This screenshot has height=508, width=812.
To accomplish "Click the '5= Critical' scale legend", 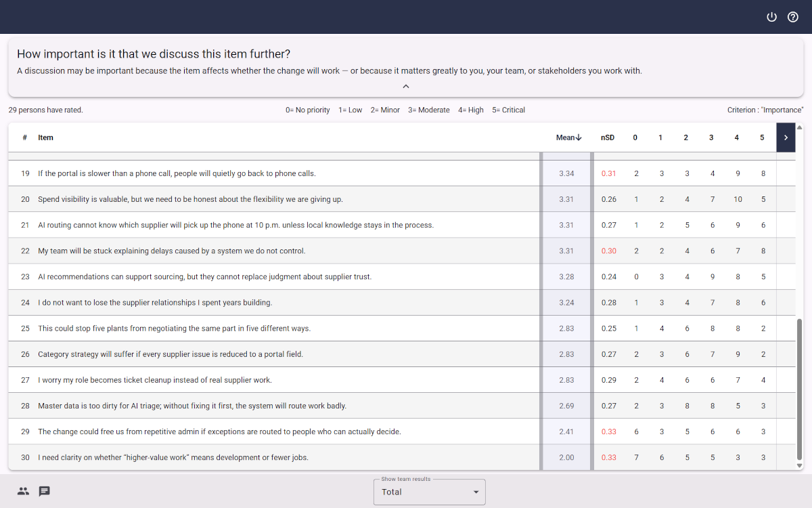I will (x=509, y=110).
